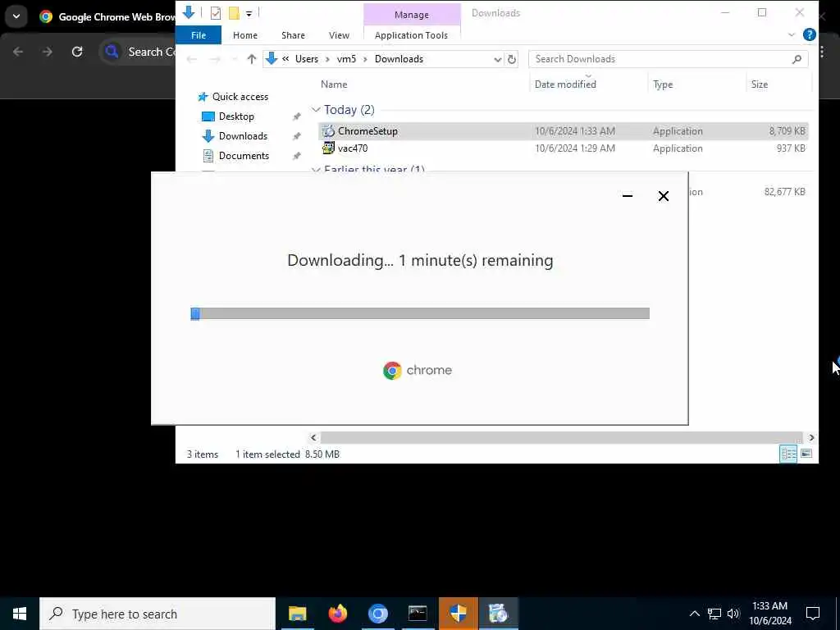Collapse the Today (2) group
The height and width of the screenshot is (630, 840).
click(316, 110)
